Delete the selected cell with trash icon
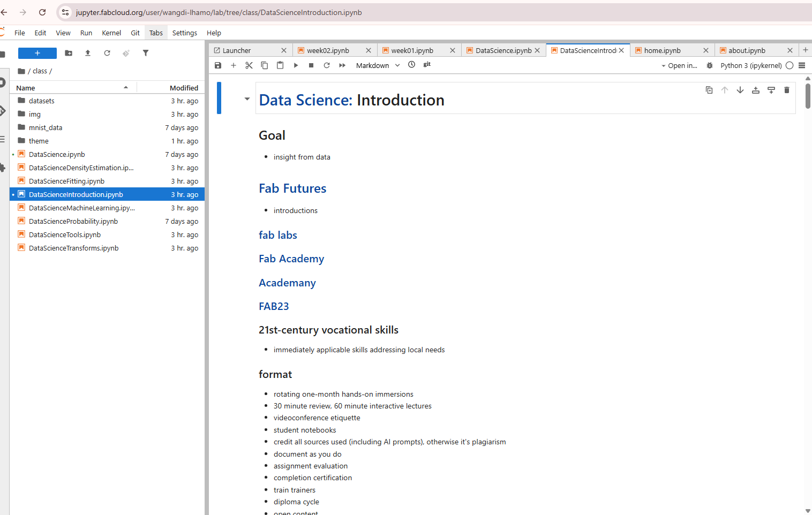 tap(786, 90)
